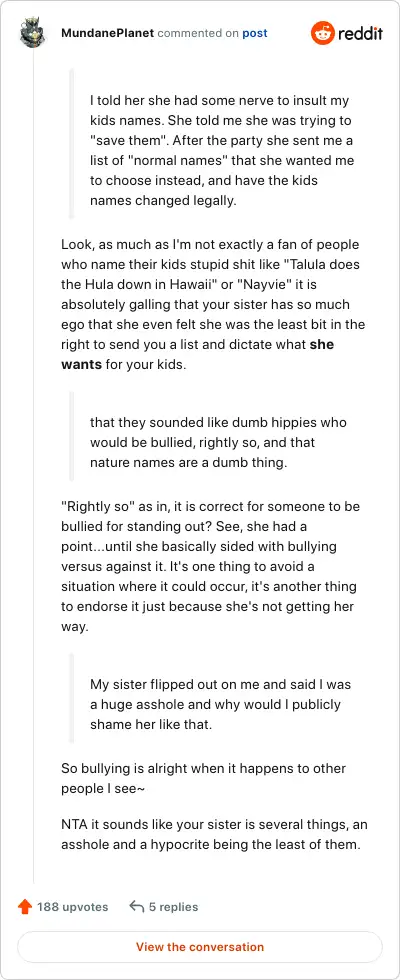The height and width of the screenshot is (980, 400).
Task: Click the MundanePlanet user avatar
Action: (32, 33)
